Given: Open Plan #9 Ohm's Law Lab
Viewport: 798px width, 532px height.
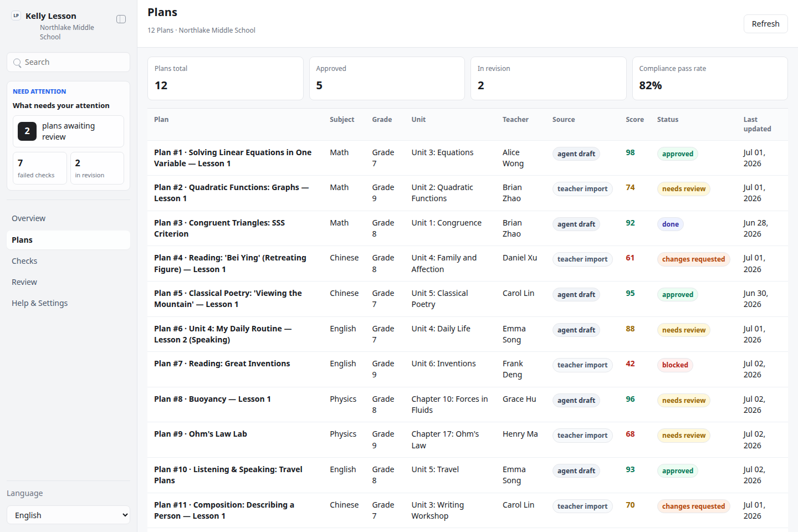Looking at the screenshot, I should [201, 434].
